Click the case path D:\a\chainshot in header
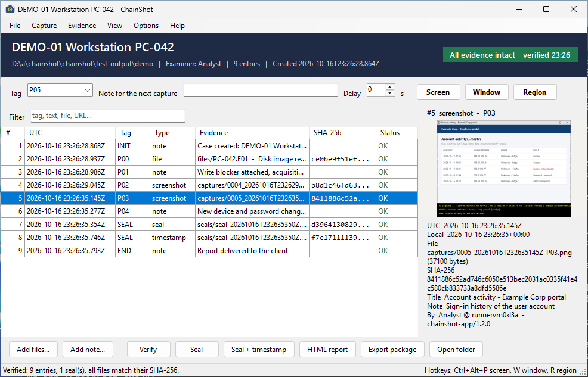Screen dimensions: 588x377 (82, 64)
